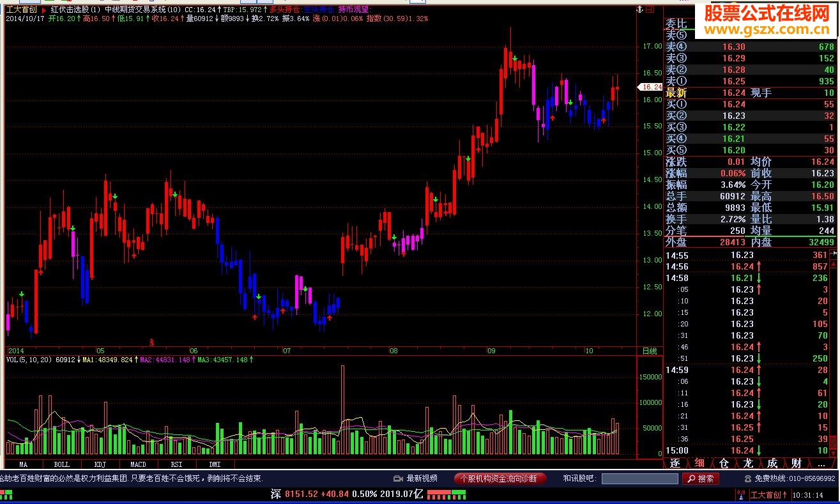Select the 仓 tab in the quote panel
This screenshot has height=504, width=840.
click(724, 464)
